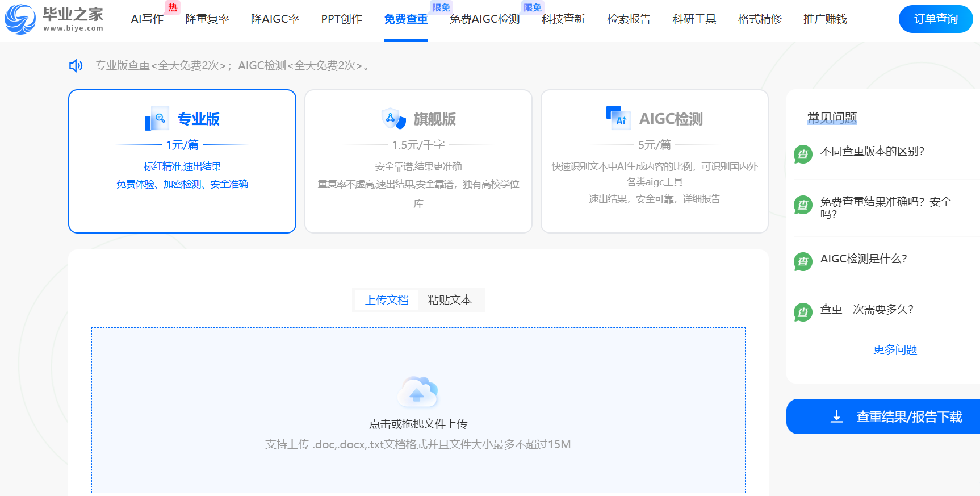Open the 科研工具 nav item

coord(694,19)
